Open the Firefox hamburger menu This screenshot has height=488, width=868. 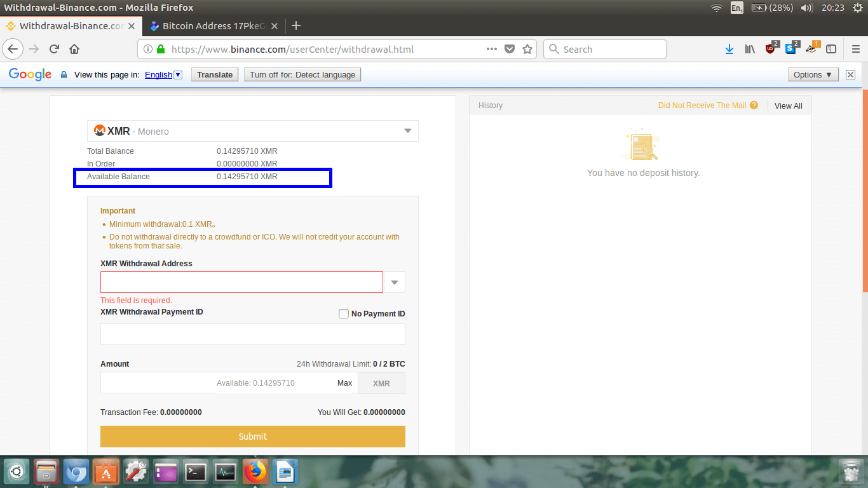(x=855, y=49)
